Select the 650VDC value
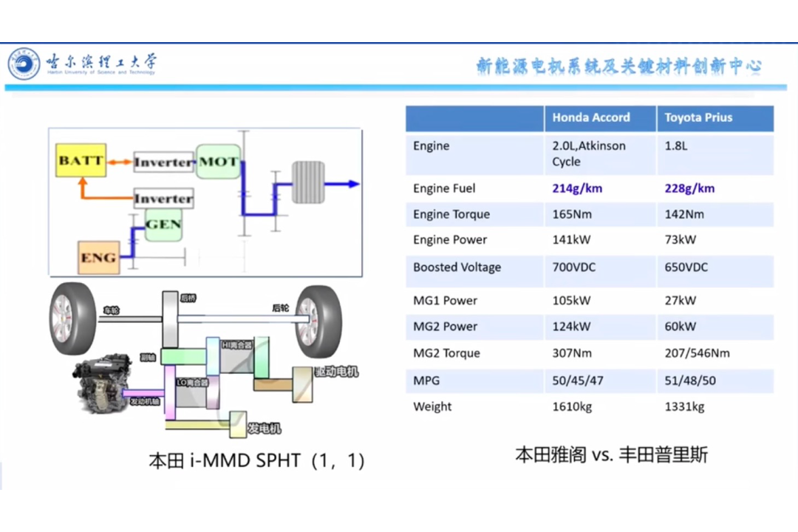This screenshot has width=798, height=532. click(x=686, y=267)
